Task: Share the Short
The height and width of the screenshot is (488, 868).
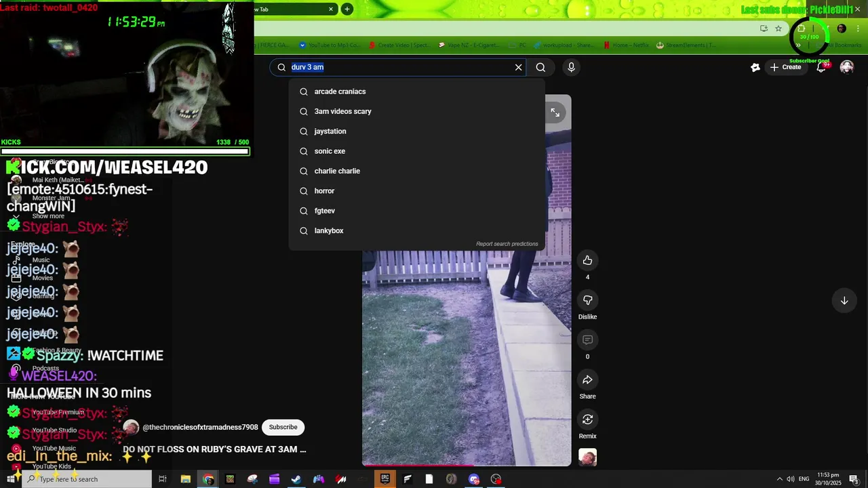Action: [587, 380]
